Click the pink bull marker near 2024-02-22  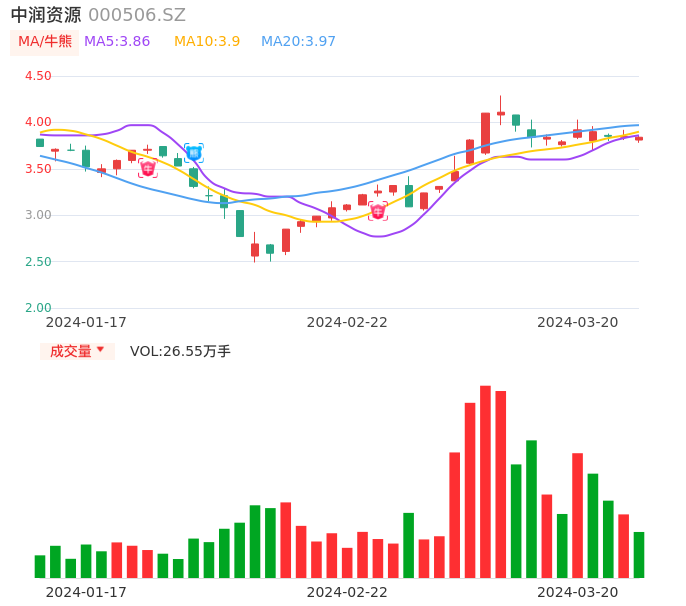click(378, 211)
